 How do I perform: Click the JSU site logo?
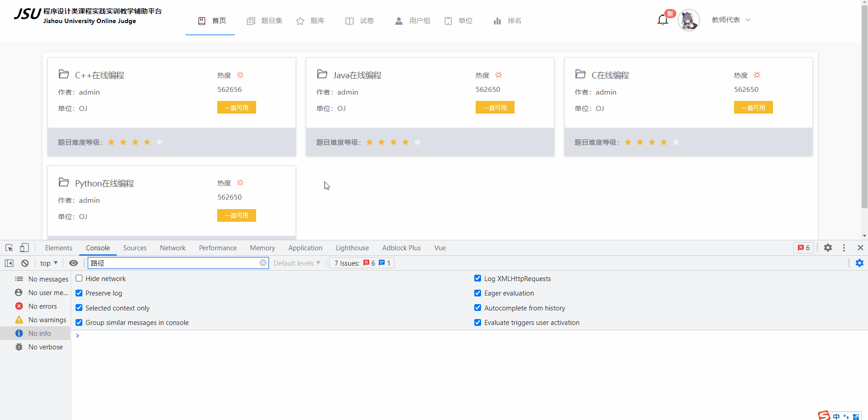(x=88, y=16)
